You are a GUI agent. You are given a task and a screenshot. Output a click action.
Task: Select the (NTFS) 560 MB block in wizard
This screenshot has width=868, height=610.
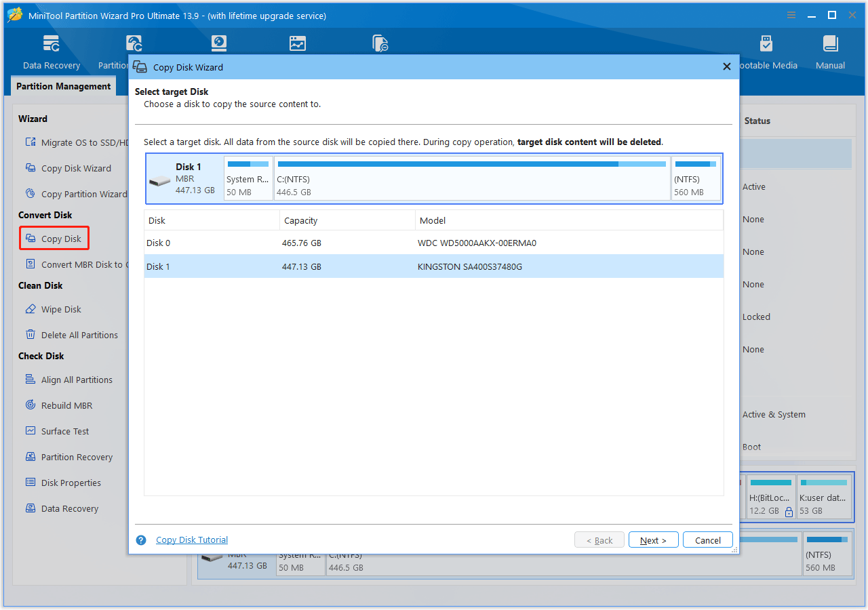tap(696, 178)
